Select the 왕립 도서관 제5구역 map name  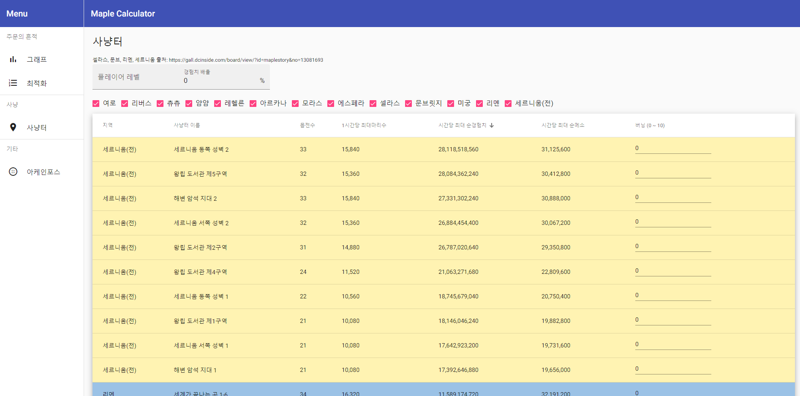(x=201, y=174)
